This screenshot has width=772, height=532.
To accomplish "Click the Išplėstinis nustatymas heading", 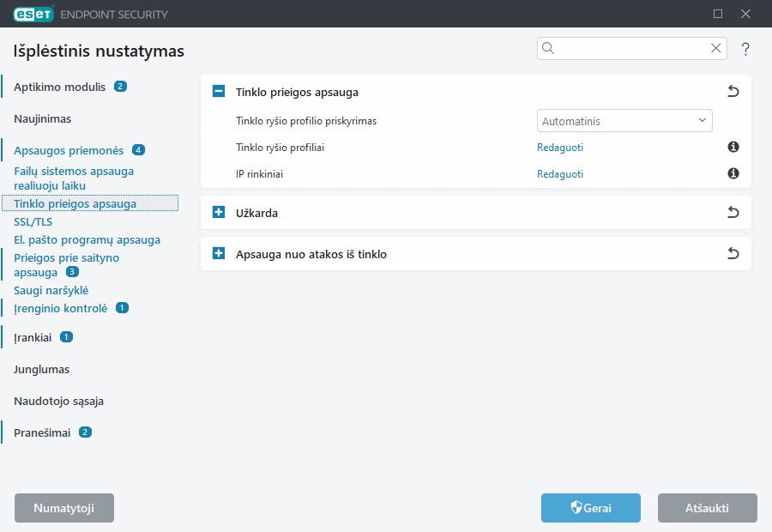I will [99, 51].
